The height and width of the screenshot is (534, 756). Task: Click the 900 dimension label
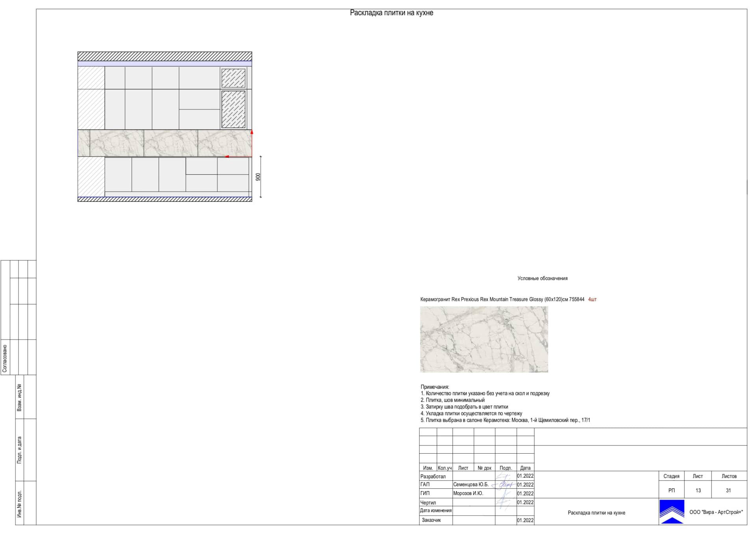pyautogui.click(x=258, y=177)
